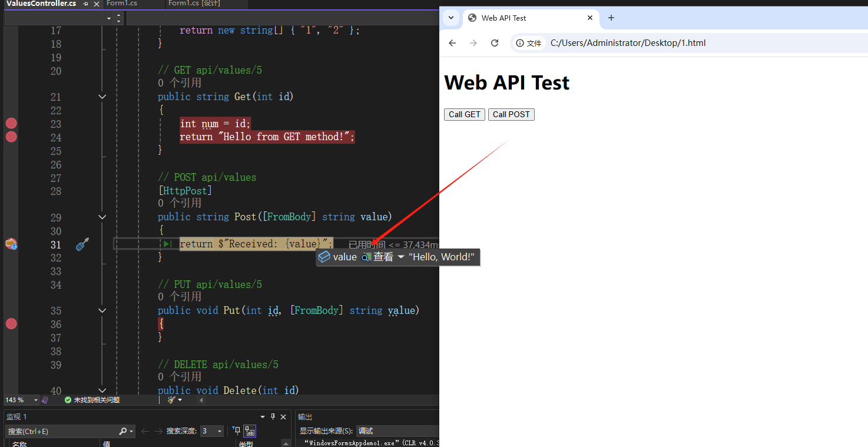Open the 搜索深度 dropdown showing 3
Image resolution: width=868 pixels, height=447 pixels.
pyautogui.click(x=212, y=431)
